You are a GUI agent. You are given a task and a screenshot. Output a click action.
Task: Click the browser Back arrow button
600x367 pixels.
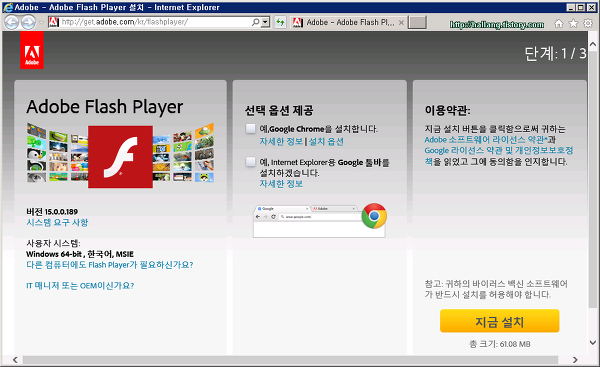[x=11, y=22]
